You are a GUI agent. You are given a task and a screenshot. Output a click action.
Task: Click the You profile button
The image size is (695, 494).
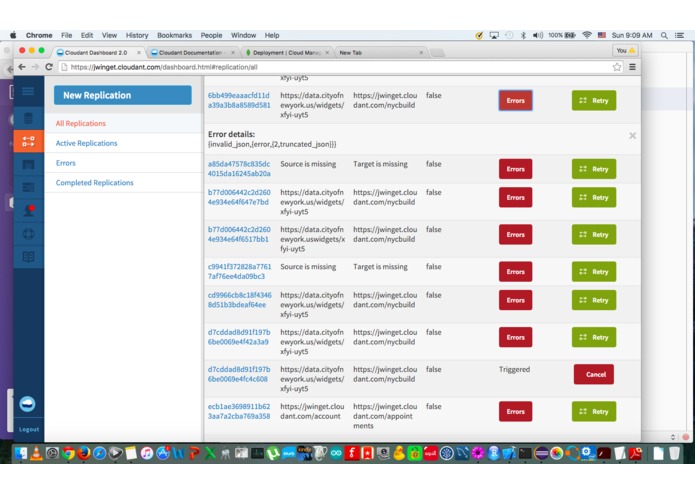(625, 51)
